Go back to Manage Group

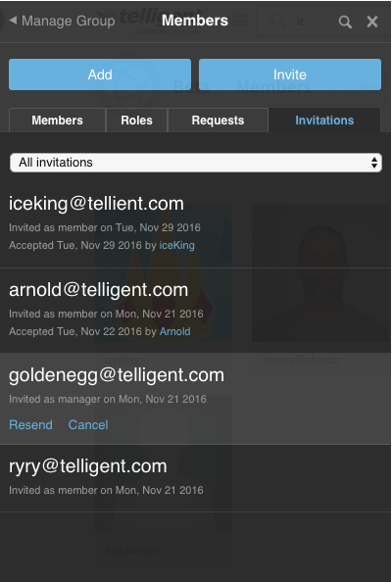[62, 21]
